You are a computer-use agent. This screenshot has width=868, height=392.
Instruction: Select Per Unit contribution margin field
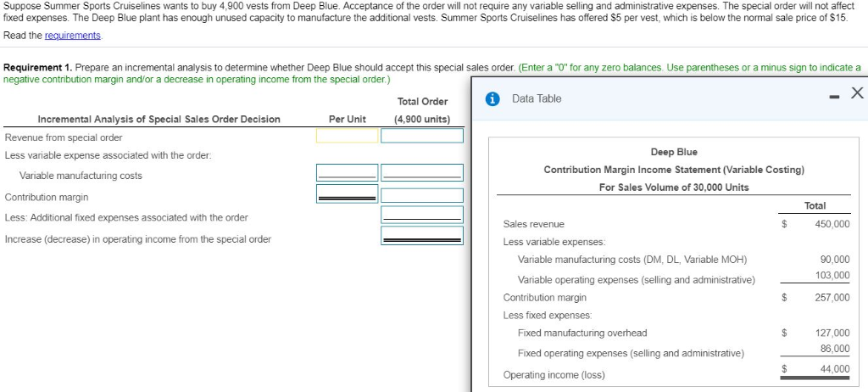click(x=347, y=194)
